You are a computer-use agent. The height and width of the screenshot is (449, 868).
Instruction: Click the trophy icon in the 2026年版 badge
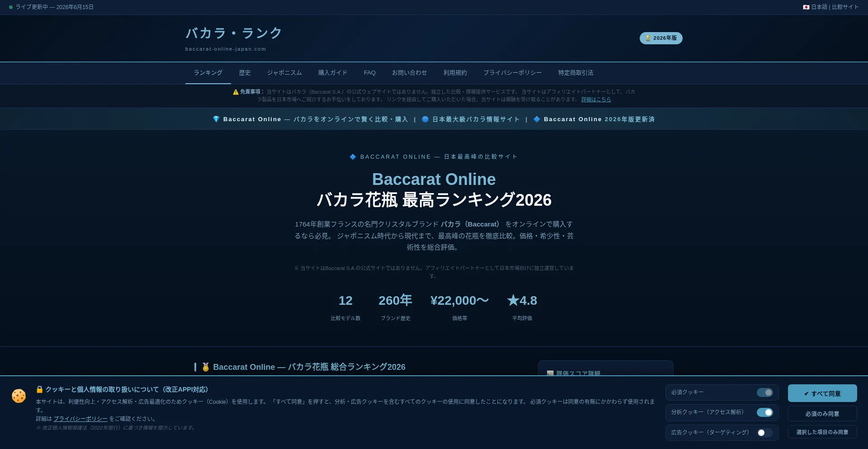point(648,38)
